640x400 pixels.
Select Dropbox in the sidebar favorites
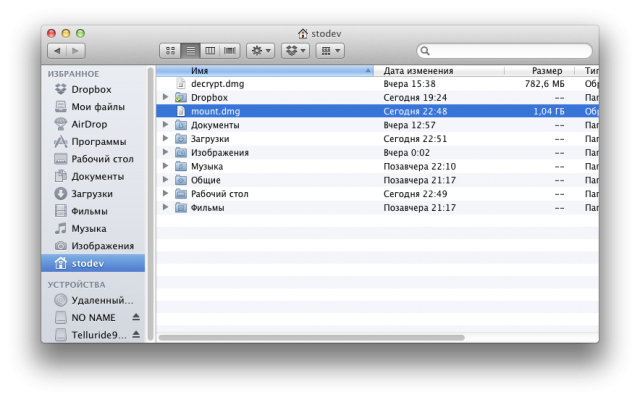pyautogui.click(x=91, y=89)
